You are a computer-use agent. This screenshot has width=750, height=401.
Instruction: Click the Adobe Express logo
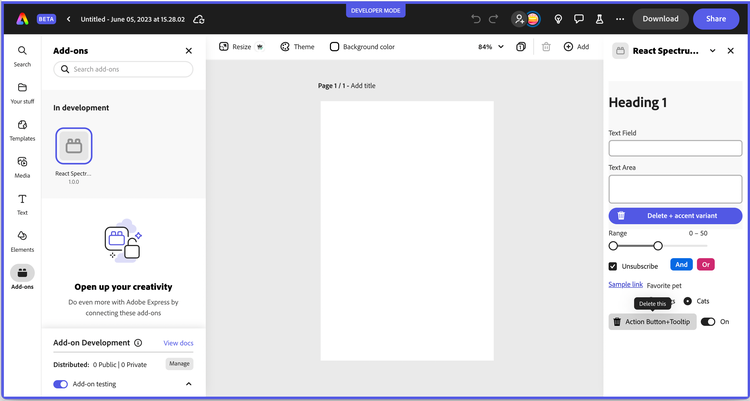click(x=22, y=19)
